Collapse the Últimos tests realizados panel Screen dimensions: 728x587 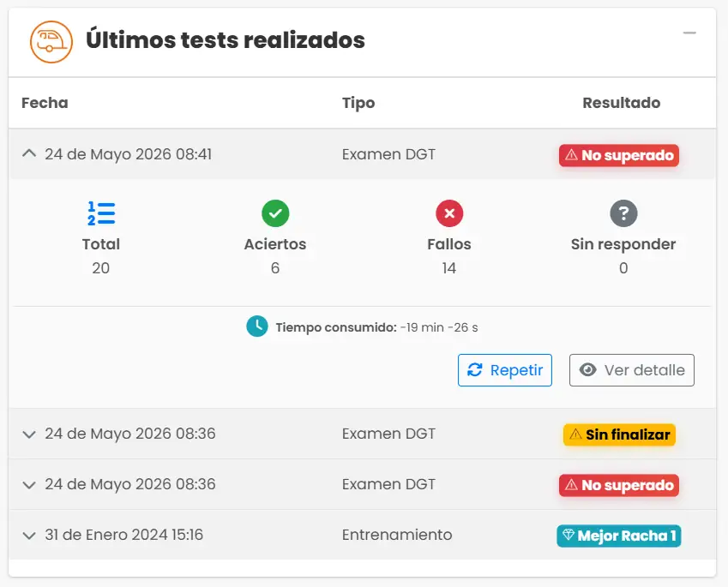pos(689,33)
